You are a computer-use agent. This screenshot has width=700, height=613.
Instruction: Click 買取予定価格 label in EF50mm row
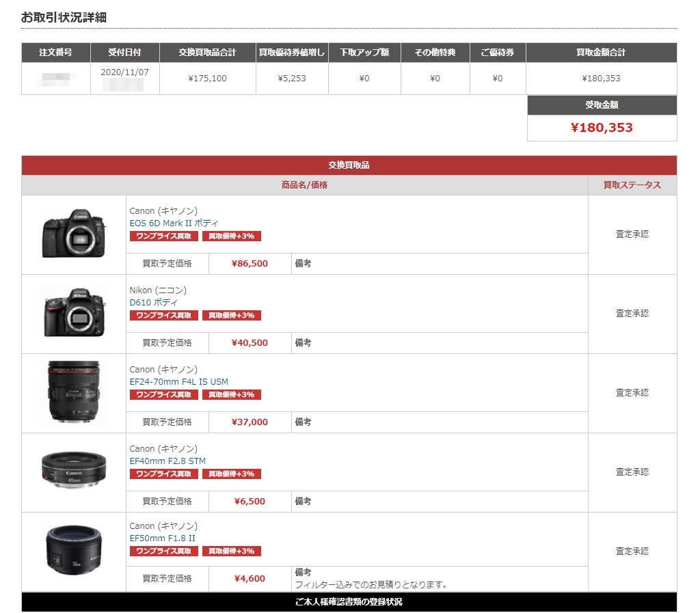(x=167, y=579)
